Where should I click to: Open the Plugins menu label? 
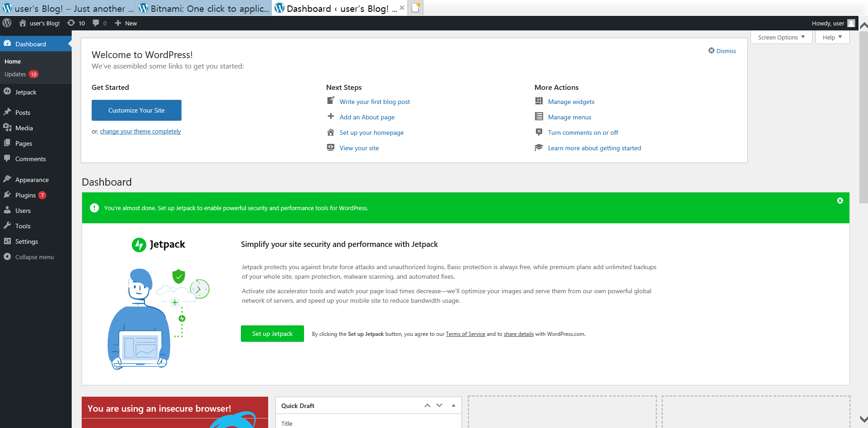point(25,195)
